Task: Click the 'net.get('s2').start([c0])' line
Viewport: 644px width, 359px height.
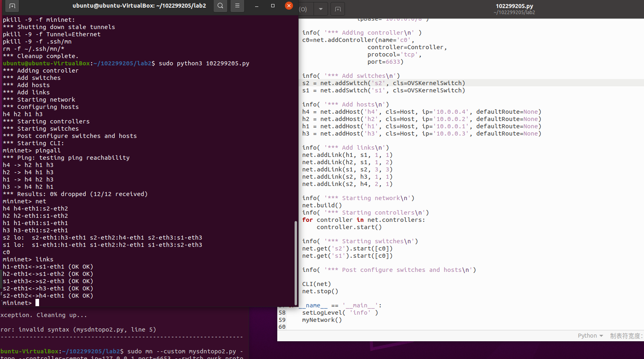Action: tap(347, 248)
